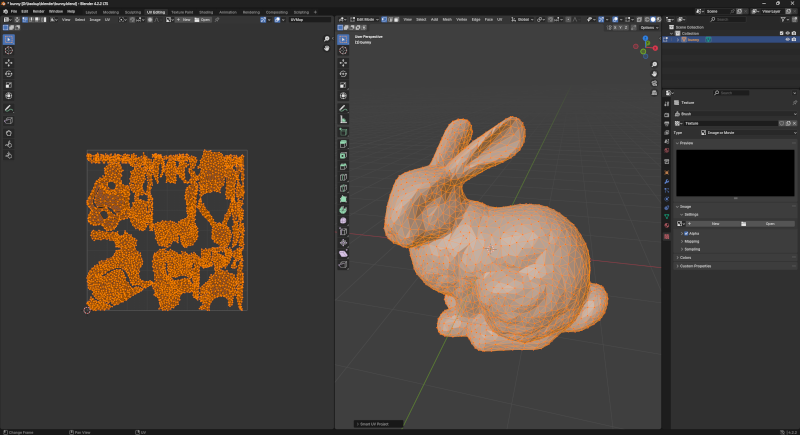Select the Loop Cut tool in 3D viewport
Image resolution: width=800 pixels, height=435 pixels.
343,177
